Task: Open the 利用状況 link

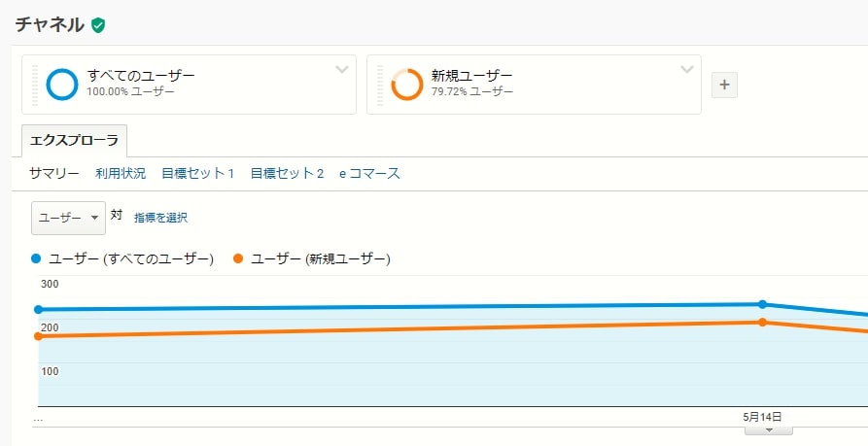Action: coord(121,173)
